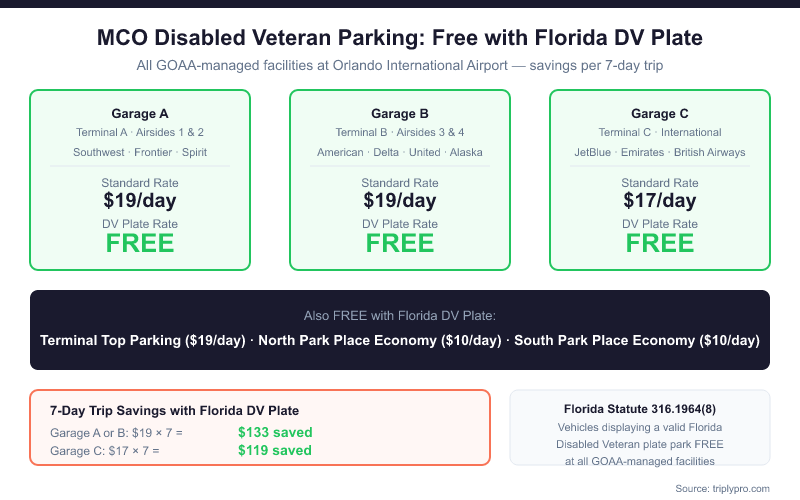Click the 7-Day Trip Savings heading
This screenshot has width=800, height=500.
coord(174,411)
